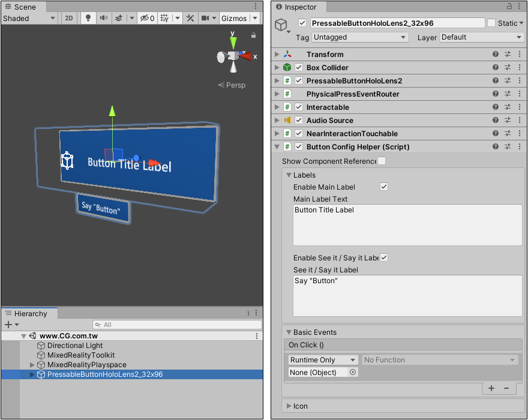Click the plus icon to add On Click listener
This screenshot has height=420, width=528.
[x=491, y=388]
